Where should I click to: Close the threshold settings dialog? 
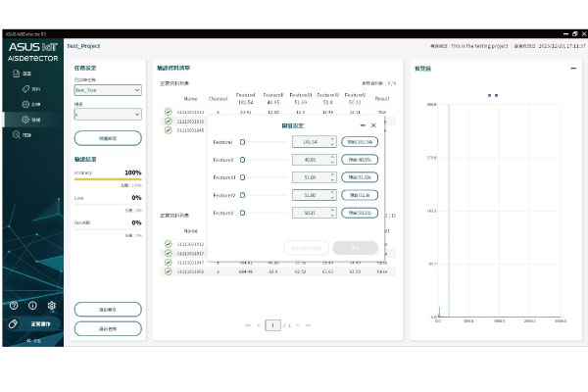coord(373,125)
